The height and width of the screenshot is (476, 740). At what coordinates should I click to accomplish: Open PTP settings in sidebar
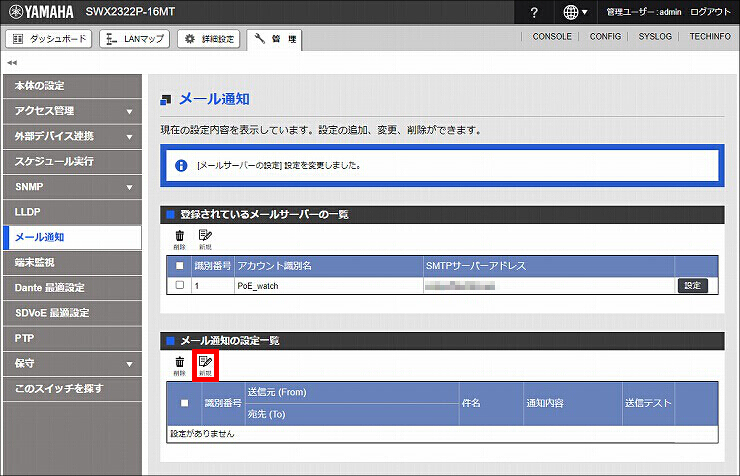coord(72,338)
